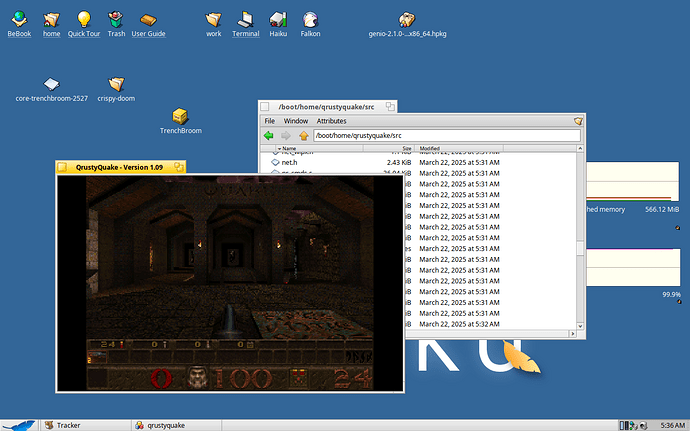
Task: Click the QrustyQuake title tab zoom icon
Action: 179,167
